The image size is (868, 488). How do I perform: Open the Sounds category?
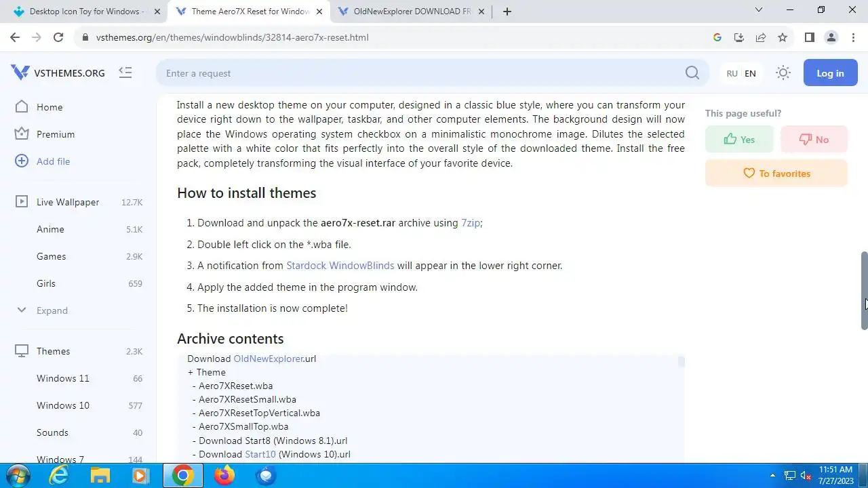coord(52,432)
